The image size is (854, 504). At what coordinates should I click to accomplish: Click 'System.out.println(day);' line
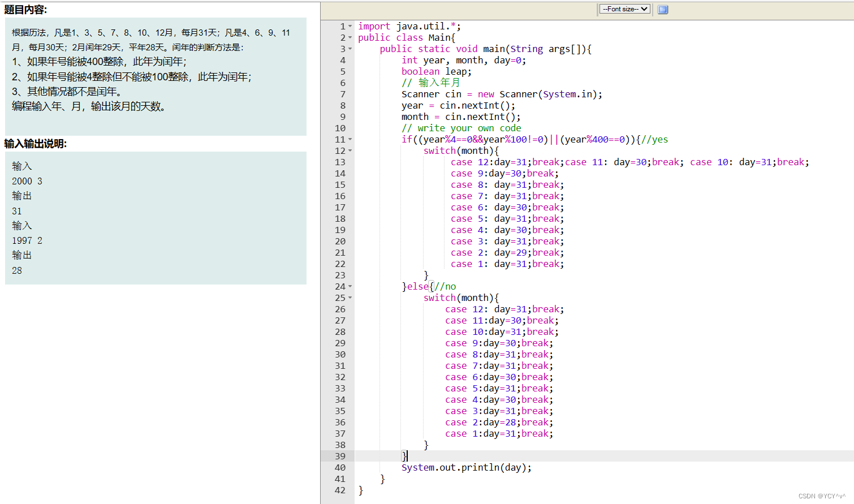(x=467, y=467)
